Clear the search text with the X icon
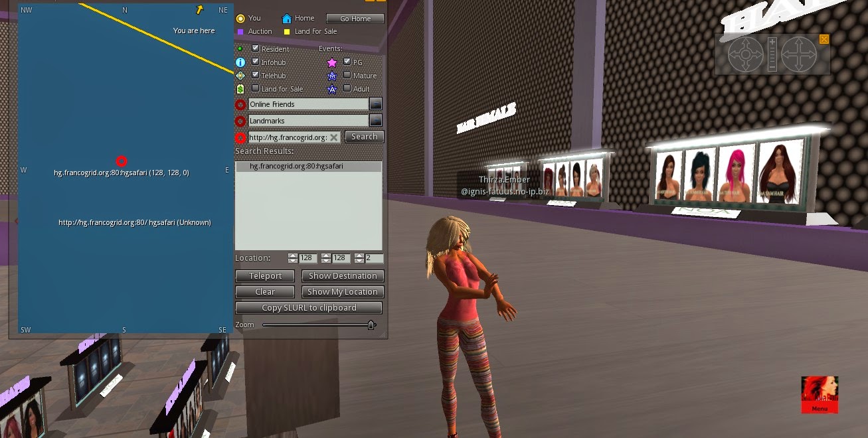Screen dimensions: 868x438 point(334,137)
